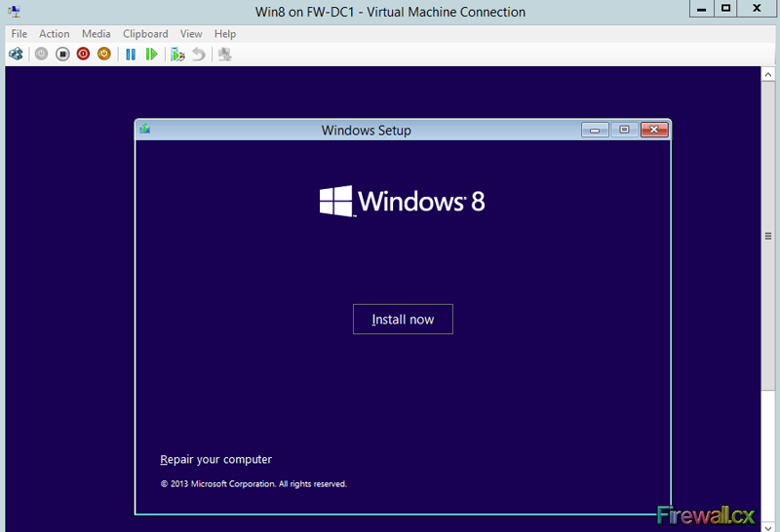Close the Virtual Machine Connection window
This screenshot has width=780, height=532.
click(758, 9)
